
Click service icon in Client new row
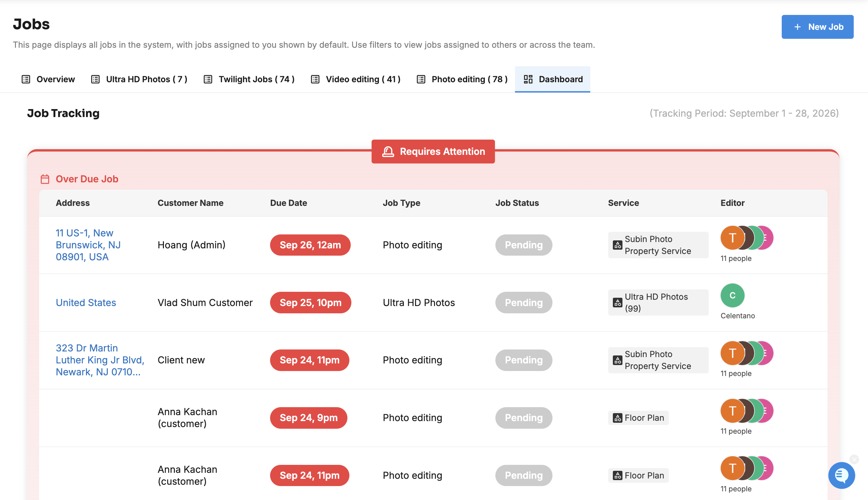617,360
